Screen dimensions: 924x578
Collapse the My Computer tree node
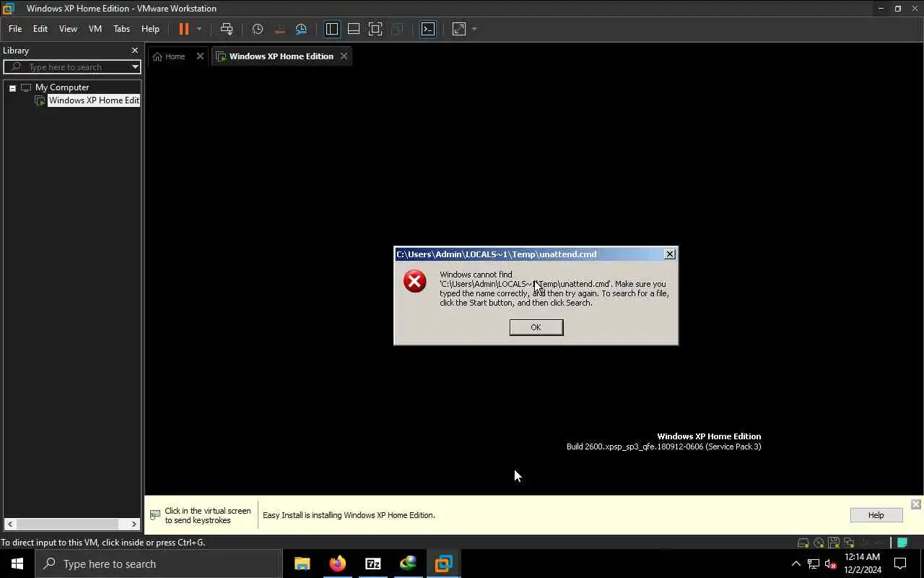[x=12, y=87]
